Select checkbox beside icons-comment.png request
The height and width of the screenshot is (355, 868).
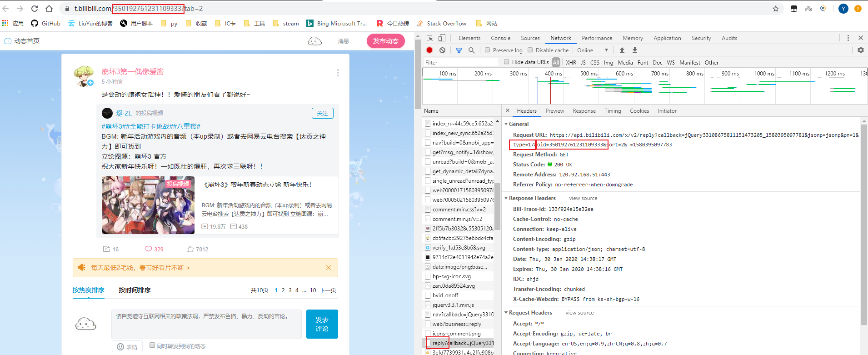tap(428, 334)
